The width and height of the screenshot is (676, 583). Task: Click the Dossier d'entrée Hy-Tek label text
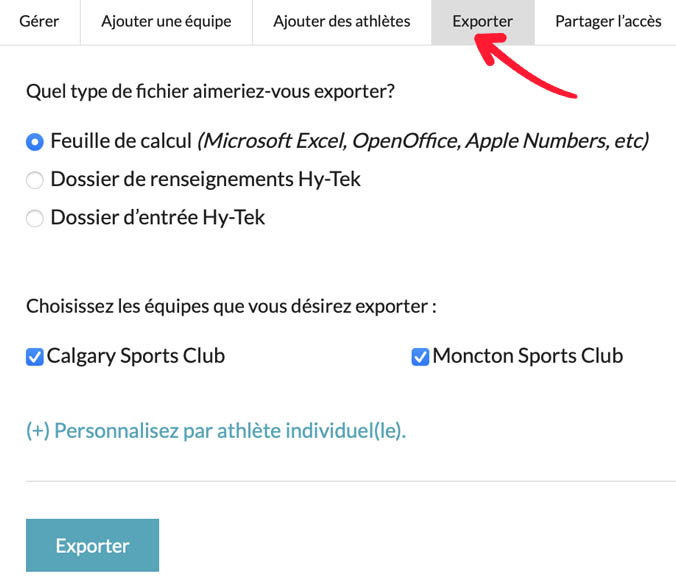coord(157,217)
